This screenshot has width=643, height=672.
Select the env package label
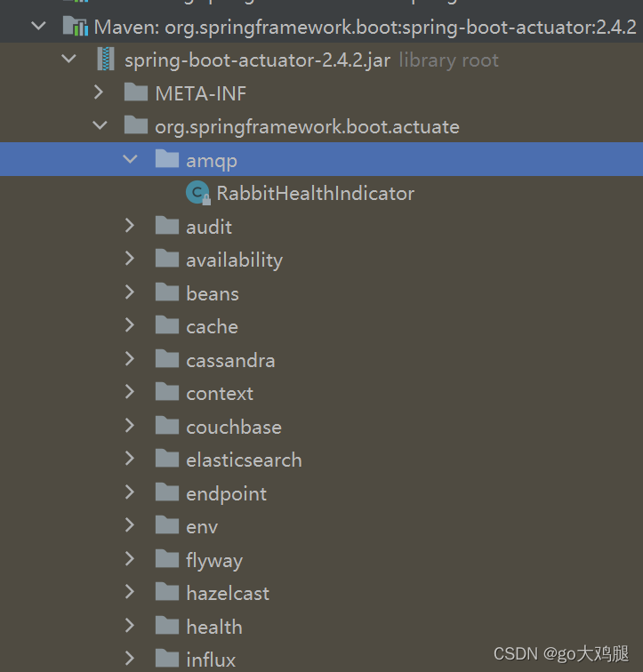[202, 527]
